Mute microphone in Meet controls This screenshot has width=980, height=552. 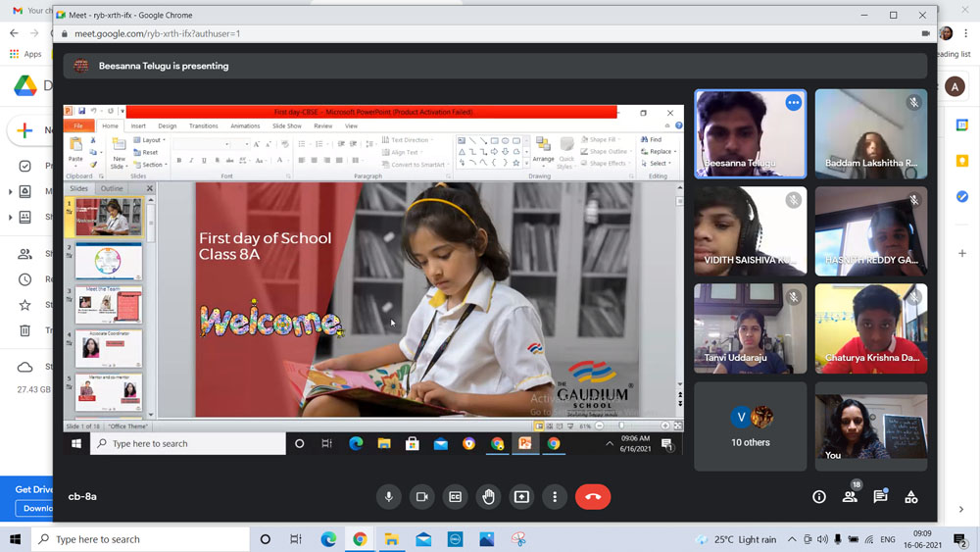point(389,497)
